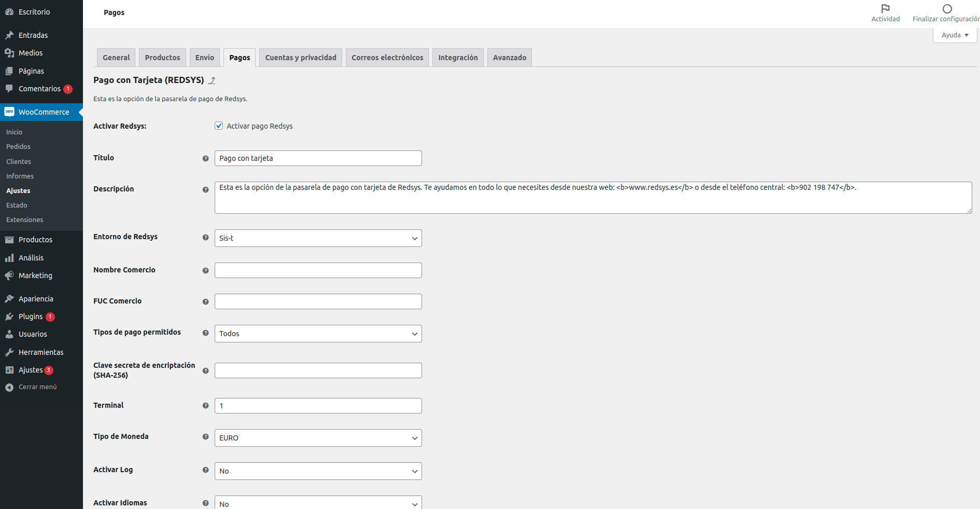Click the Productos archive icon
This screenshot has width=980, height=509.
pyautogui.click(x=9, y=240)
